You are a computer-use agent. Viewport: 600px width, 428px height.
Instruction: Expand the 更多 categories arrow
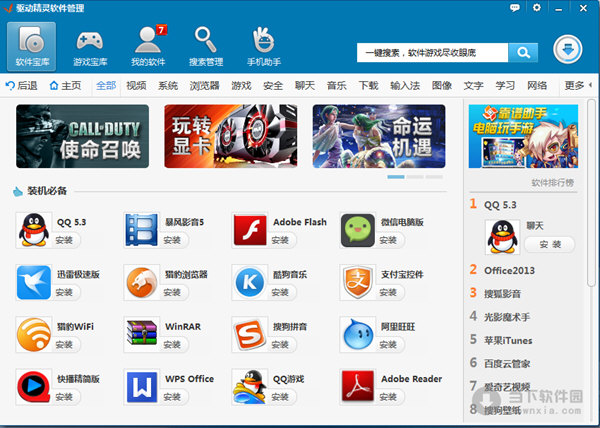(590, 85)
